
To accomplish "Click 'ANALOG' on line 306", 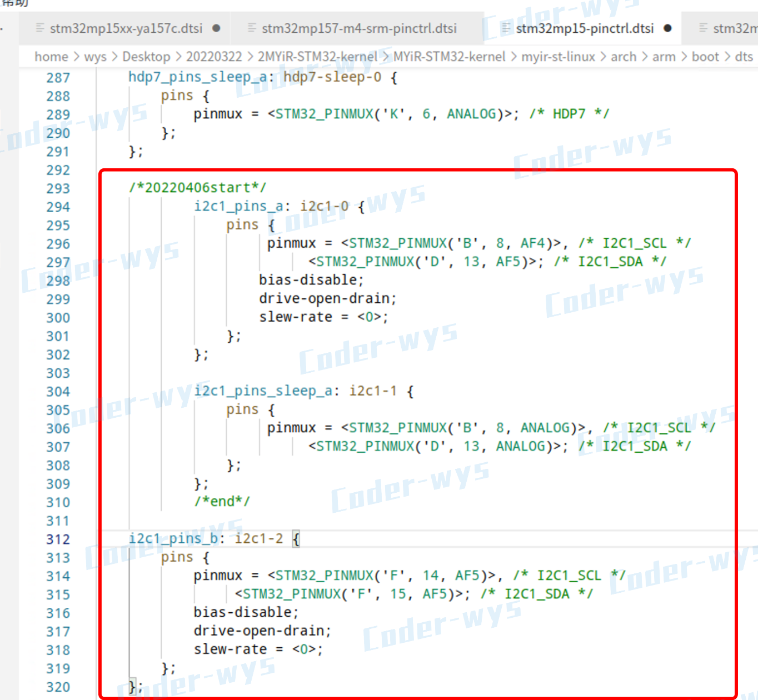I will pos(545,428).
